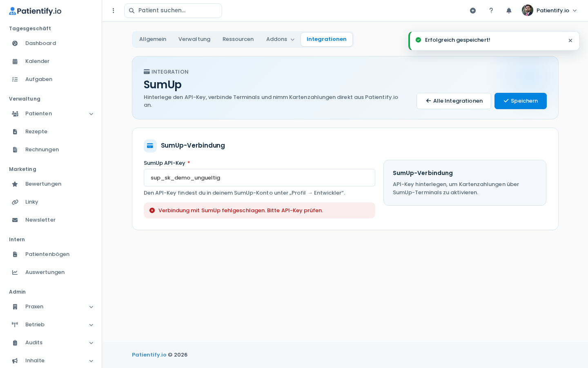Switch to the Ressourcen tab

(238, 39)
